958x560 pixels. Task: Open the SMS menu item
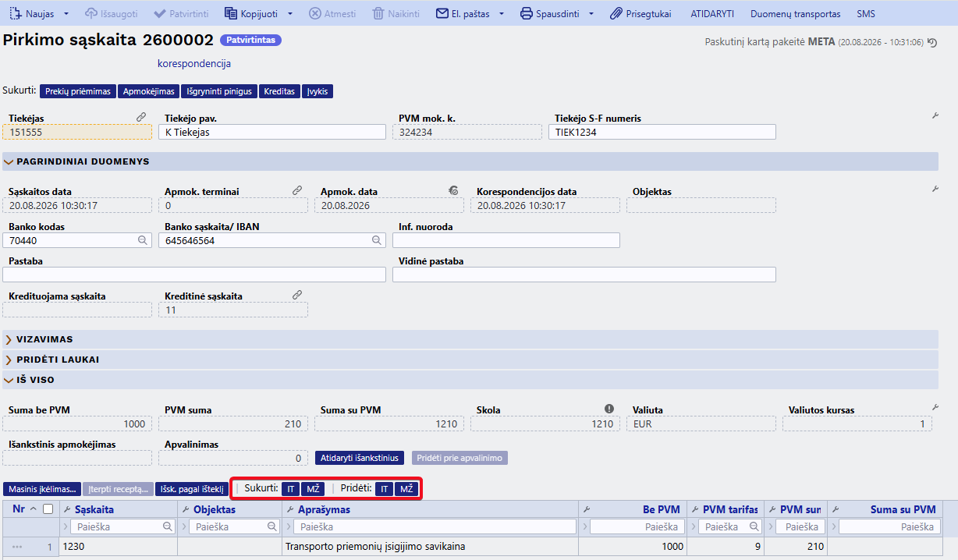pyautogui.click(x=866, y=14)
